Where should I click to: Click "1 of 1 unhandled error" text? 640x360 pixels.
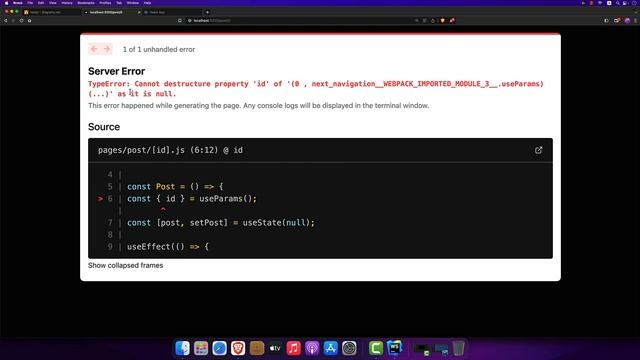click(159, 49)
